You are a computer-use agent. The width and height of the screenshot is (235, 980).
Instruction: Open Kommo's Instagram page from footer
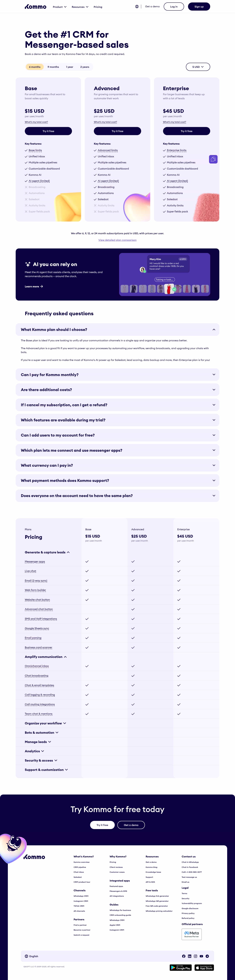(195, 956)
